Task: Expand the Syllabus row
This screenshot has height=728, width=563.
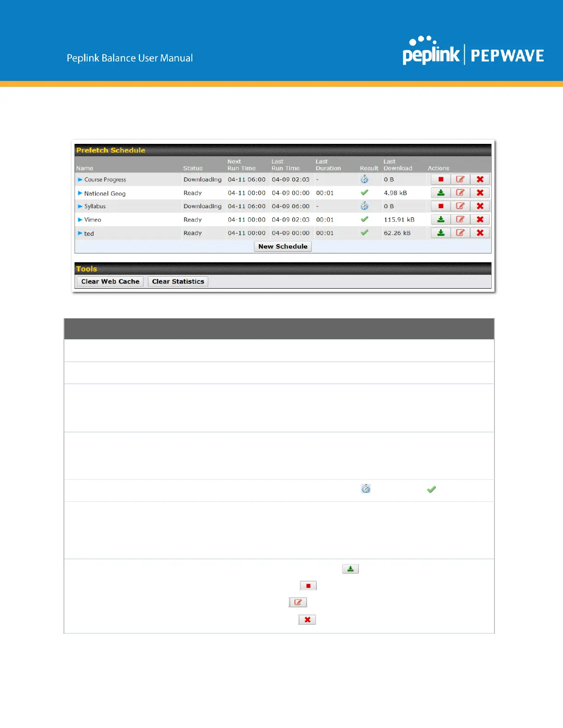Action: pos(80,206)
